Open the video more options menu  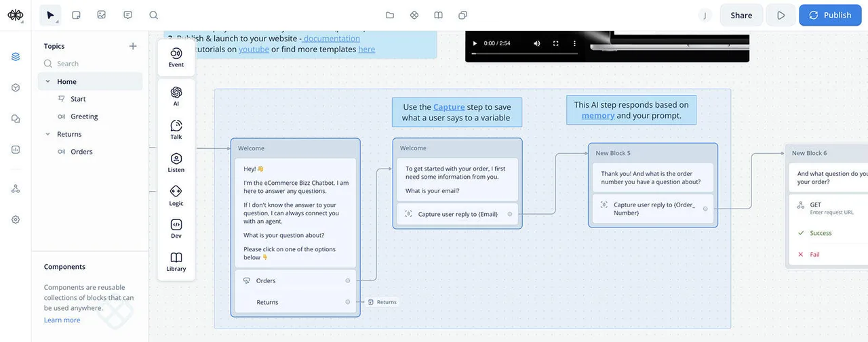pyautogui.click(x=574, y=43)
